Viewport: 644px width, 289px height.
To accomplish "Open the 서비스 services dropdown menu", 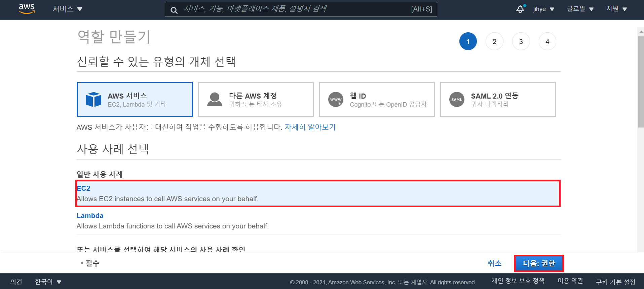I will click(67, 9).
